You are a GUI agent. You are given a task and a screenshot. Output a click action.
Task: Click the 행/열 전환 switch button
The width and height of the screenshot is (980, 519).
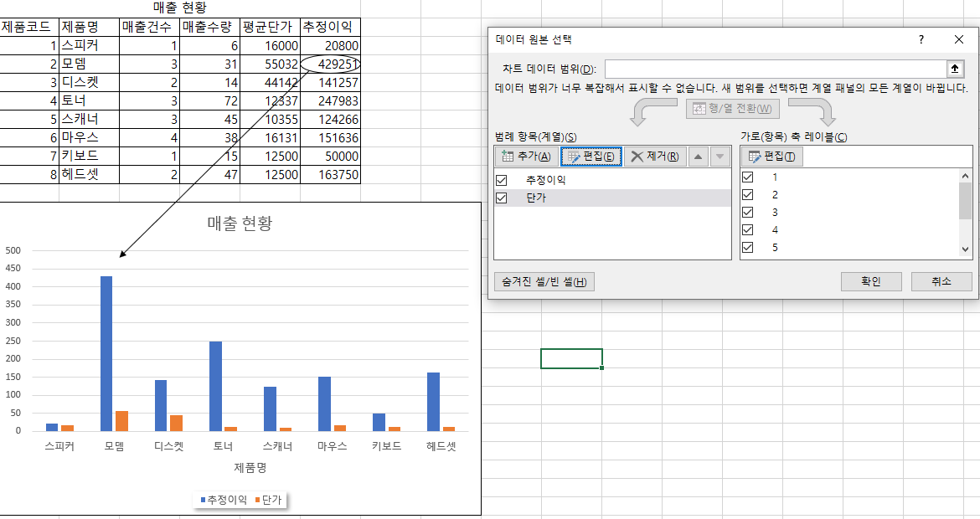pyautogui.click(x=732, y=109)
